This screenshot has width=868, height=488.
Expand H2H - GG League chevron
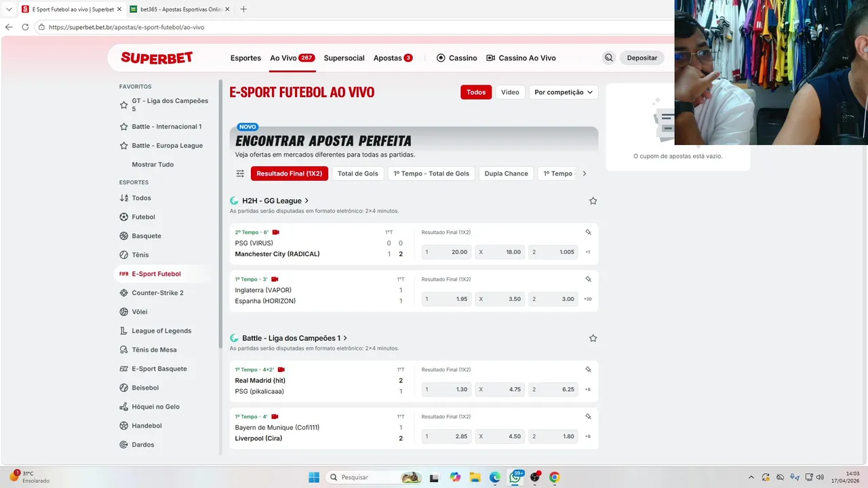(307, 201)
